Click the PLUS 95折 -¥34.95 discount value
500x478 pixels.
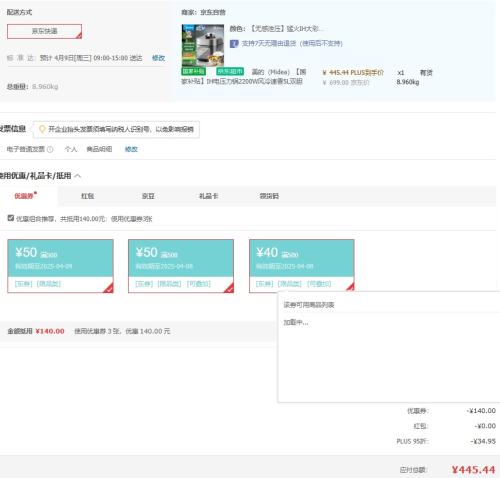pyautogui.click(x=483, y=441)
